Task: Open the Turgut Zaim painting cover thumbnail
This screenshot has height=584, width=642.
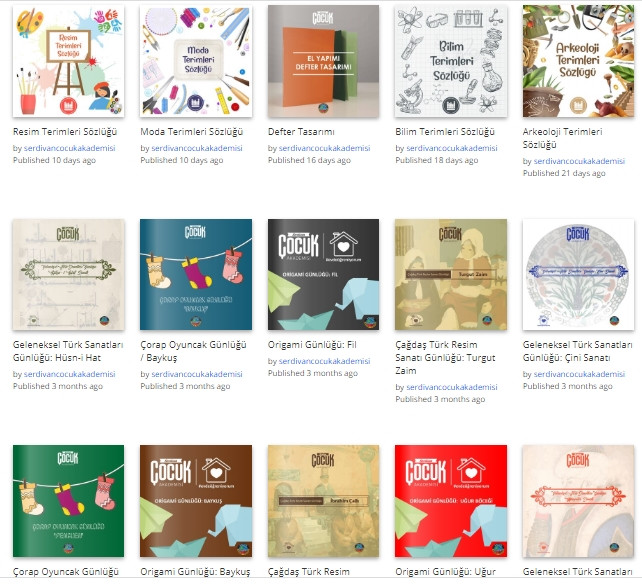Action: pyautogui.click(x=451, y=274)
